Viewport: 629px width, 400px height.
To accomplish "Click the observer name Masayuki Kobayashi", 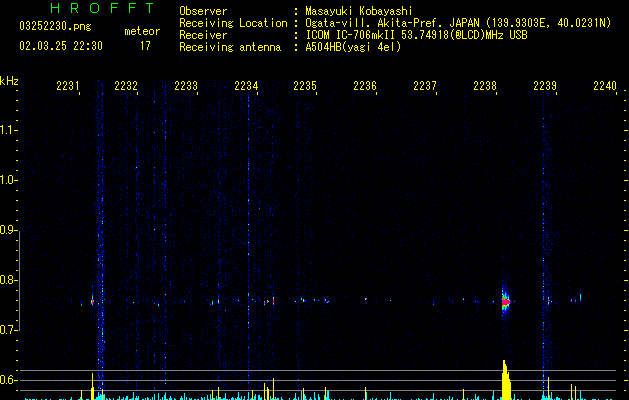I will (359, 11).
